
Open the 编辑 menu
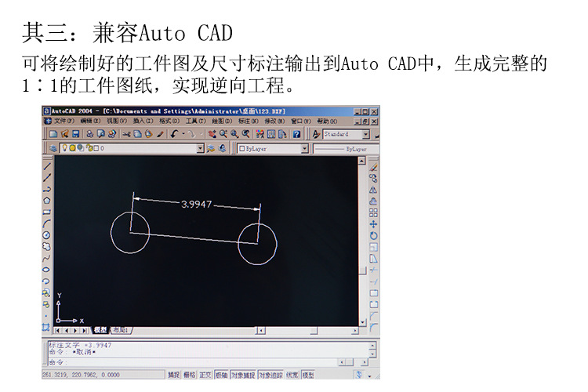coord(90,122)
